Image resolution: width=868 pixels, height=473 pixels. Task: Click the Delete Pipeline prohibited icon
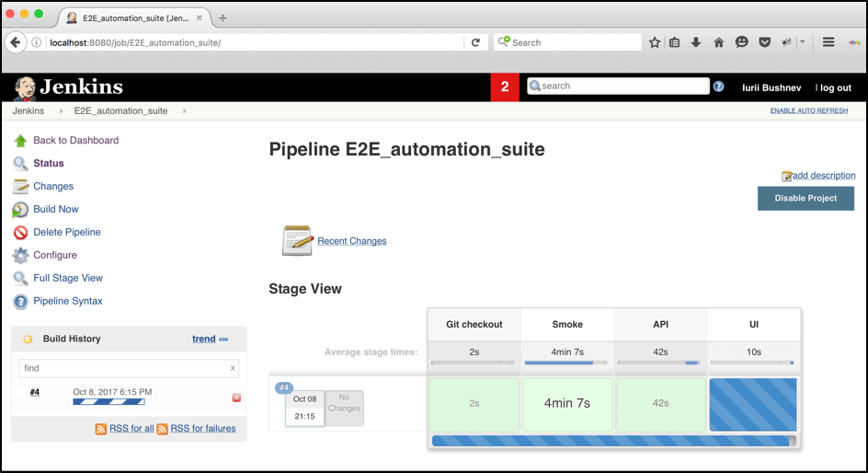point(20,233)
